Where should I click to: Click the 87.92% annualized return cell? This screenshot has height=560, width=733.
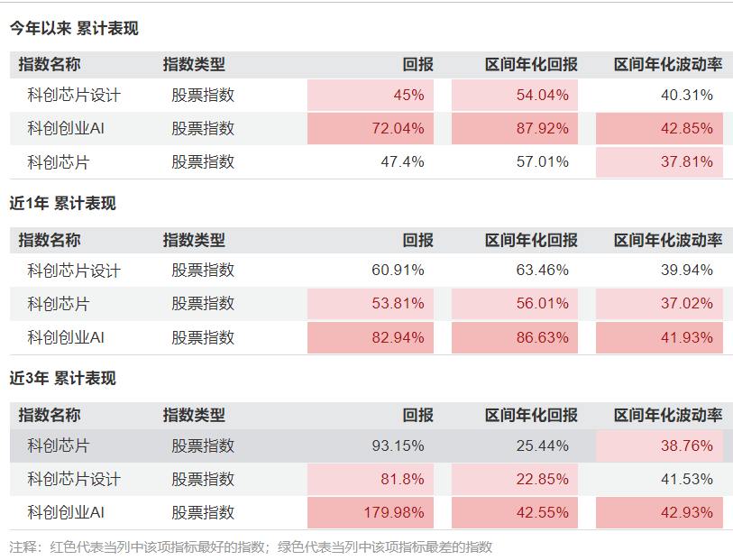click(x=515, y=128)
